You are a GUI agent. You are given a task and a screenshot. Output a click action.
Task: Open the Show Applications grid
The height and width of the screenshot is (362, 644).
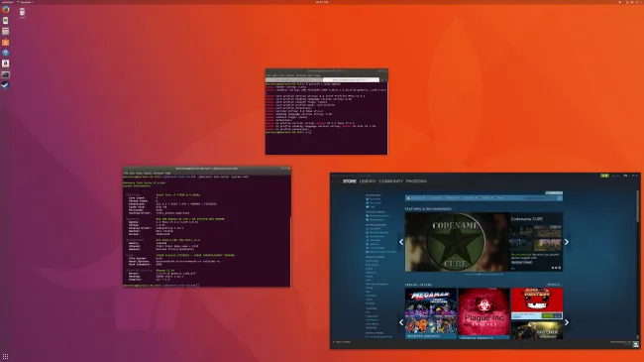(x=5, y=357)
